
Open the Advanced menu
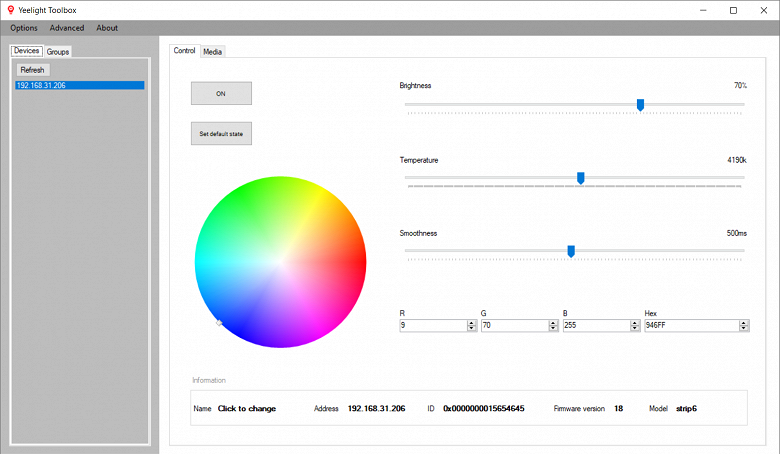(x=67, y=28)
